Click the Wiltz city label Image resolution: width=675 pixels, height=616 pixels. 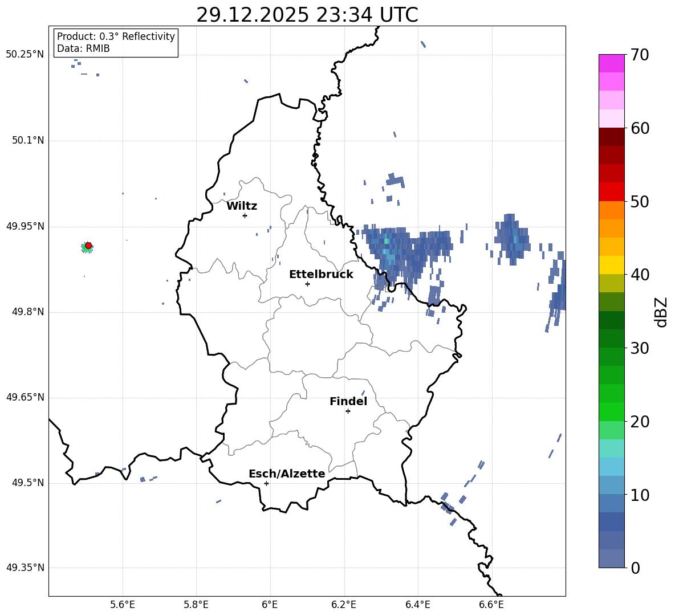(242, 206)
